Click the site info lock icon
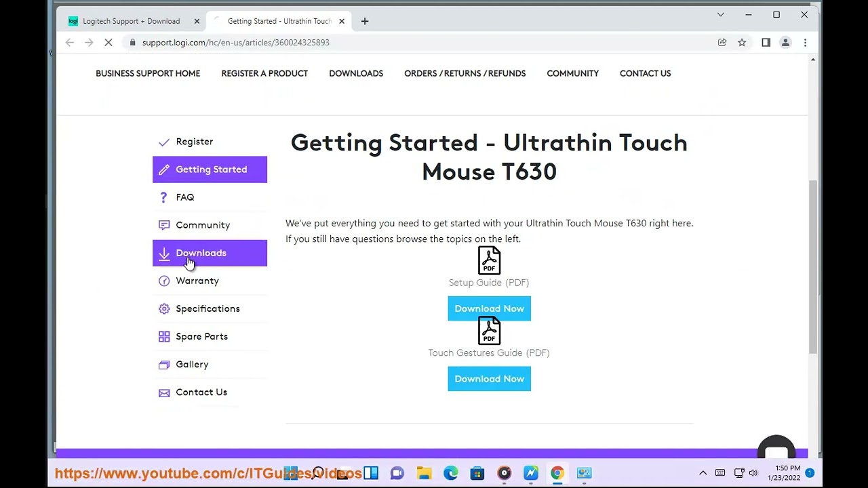Image resolution: width=868 pixels, height=488 pixels. click(x=133, y=43)
